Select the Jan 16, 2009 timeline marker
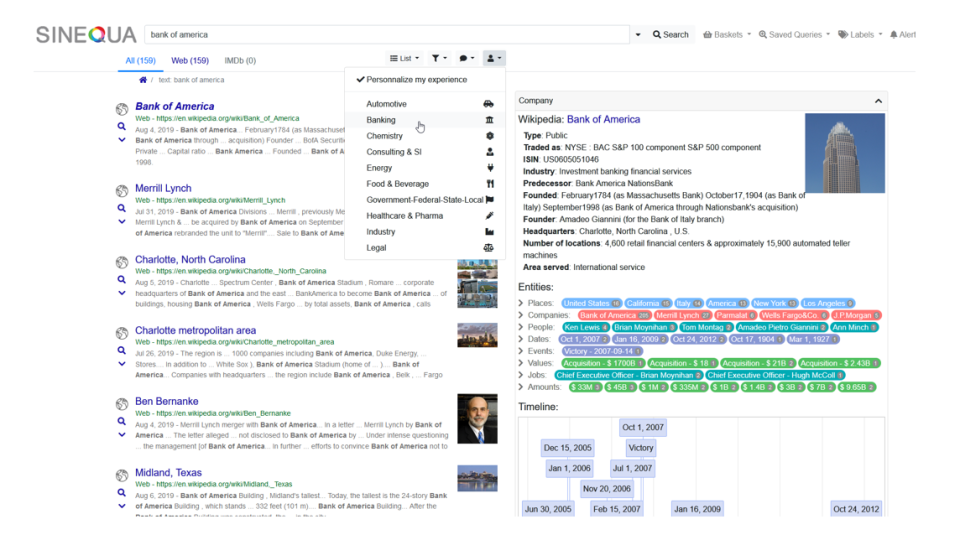The width and height of the screenshot is (960, 540). coord(697,509)
